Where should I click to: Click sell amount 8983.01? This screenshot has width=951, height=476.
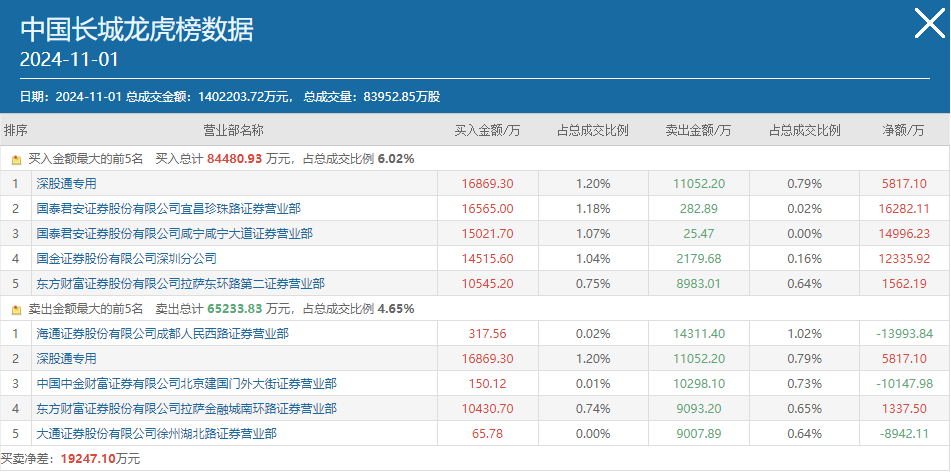(x=699, y=284)
